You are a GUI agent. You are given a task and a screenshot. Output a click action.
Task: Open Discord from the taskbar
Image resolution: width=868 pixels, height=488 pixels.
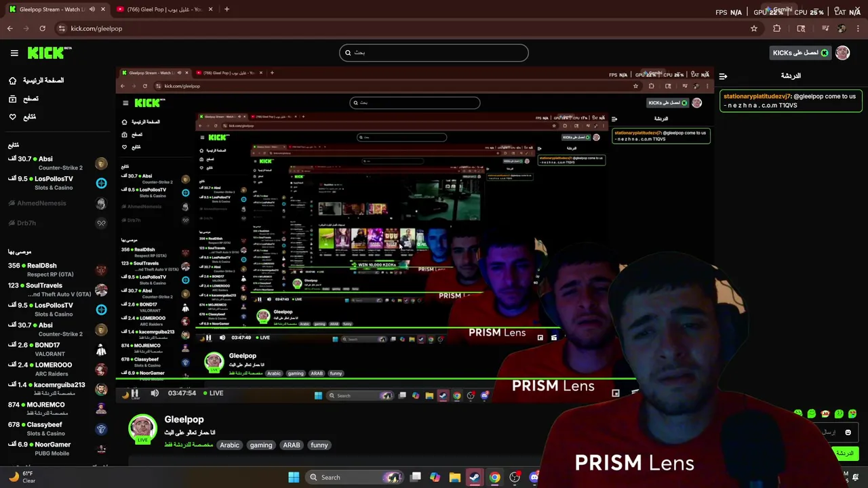tap(534, 477)
